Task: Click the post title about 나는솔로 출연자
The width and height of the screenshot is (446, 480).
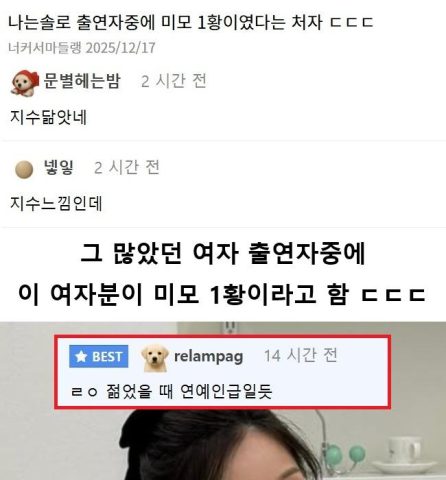Action: pyautogui.click(x=190, y=22)
